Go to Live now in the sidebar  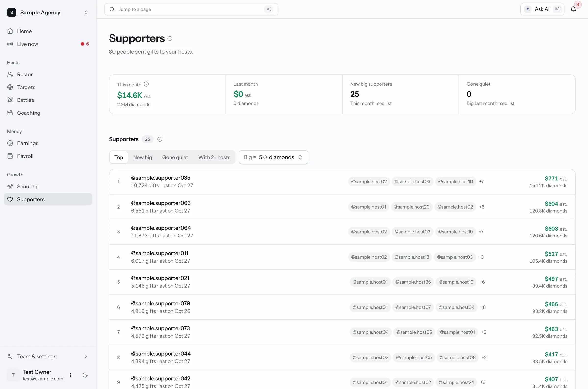48,44
